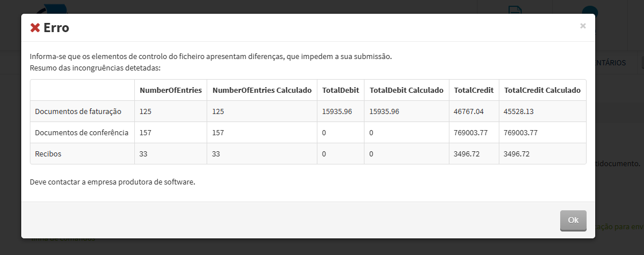The image size is (644, 255).
Task: Click the 15935.96 TotalDebit value for faturação
Action: (x=337, y=111)
